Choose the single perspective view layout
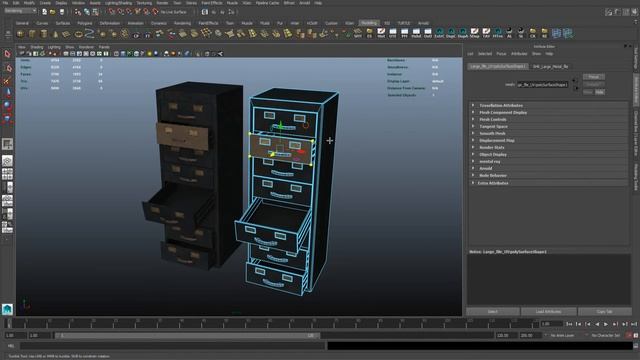The image size is (640, 360). coord(7,161)
